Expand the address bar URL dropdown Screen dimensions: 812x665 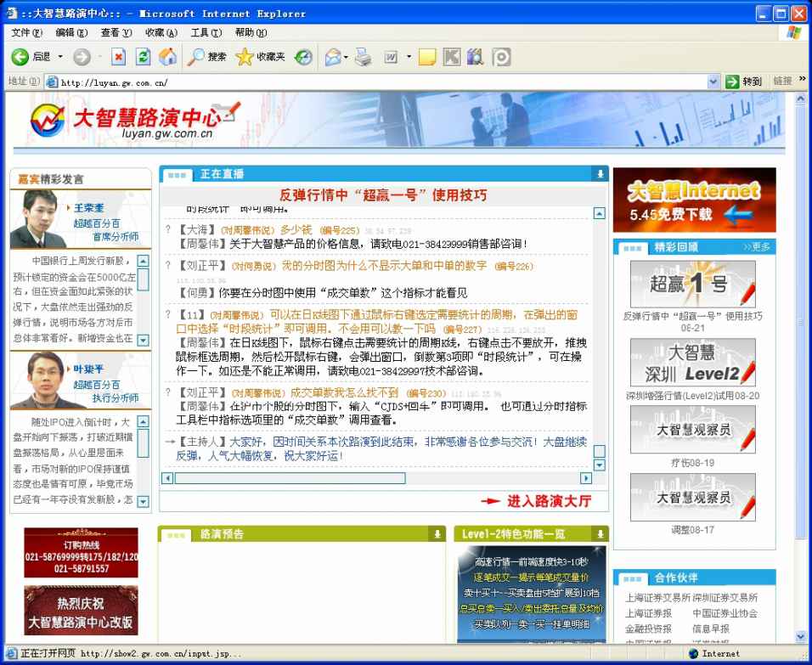click(x=713, y=82)
